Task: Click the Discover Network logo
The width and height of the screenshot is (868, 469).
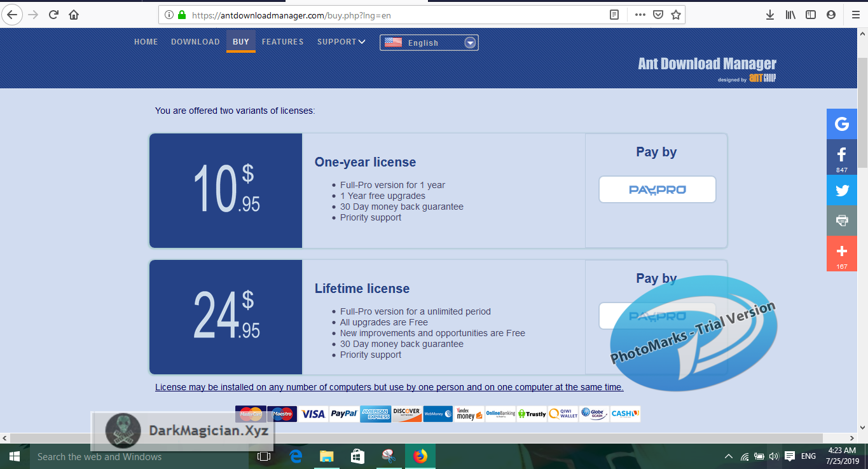Action: point(406,414)
